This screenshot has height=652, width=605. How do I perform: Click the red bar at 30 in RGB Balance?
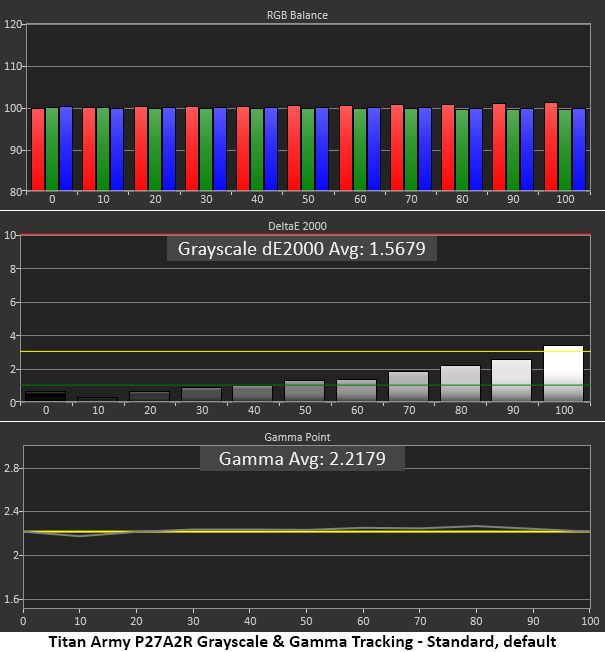click(192, 149)
